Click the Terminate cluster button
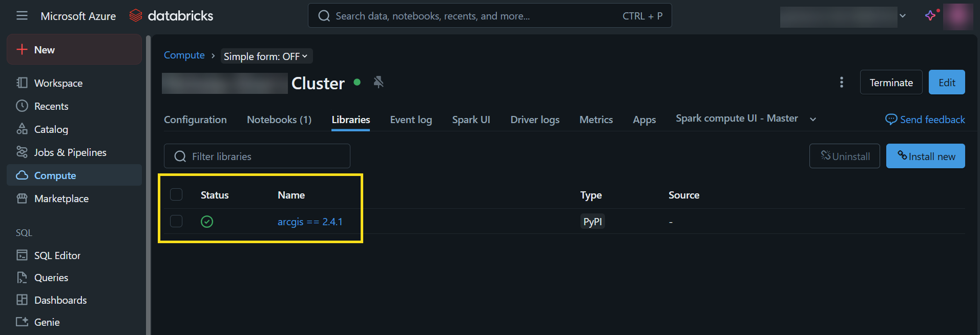980x335 pixels. coord(891,83)
